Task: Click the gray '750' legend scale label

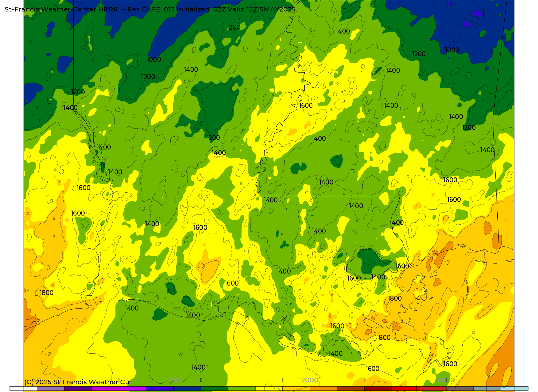Action: click(x=173, y=380)
